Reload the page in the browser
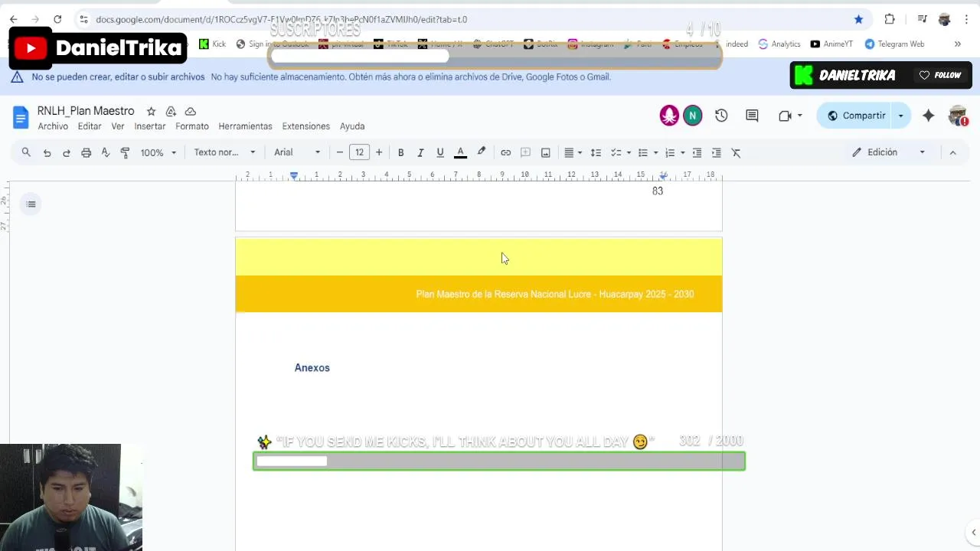Viewport: 980px width, 551px height. pyautogui.click(x=57, y=19)
